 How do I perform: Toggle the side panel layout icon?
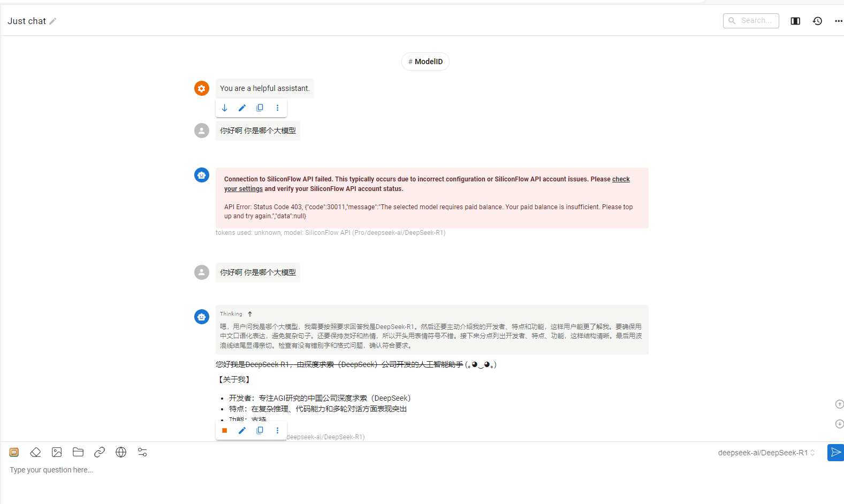coord(795,21)
